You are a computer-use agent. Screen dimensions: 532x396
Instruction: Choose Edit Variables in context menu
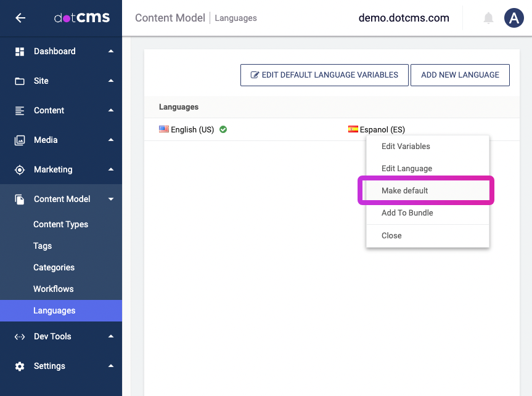(406, 147)
